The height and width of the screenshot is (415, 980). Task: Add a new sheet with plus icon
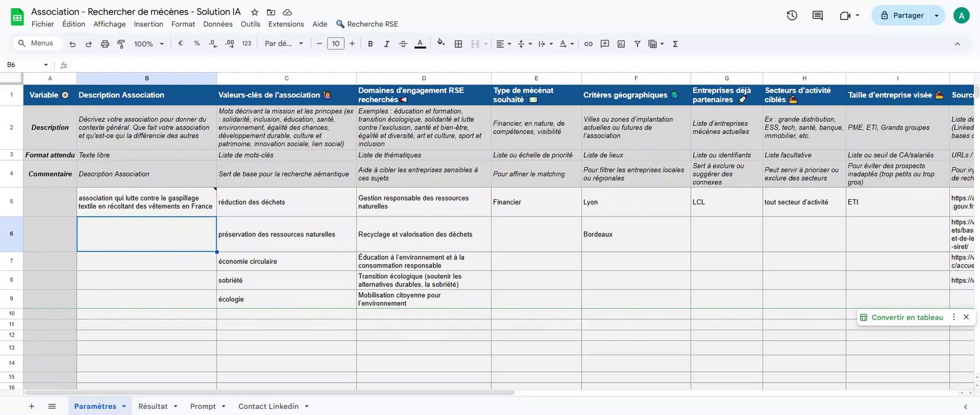(32, 406)
